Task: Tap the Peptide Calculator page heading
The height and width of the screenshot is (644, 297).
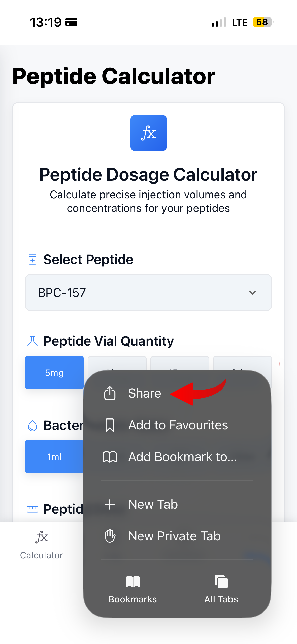Action: coord(114,76)
